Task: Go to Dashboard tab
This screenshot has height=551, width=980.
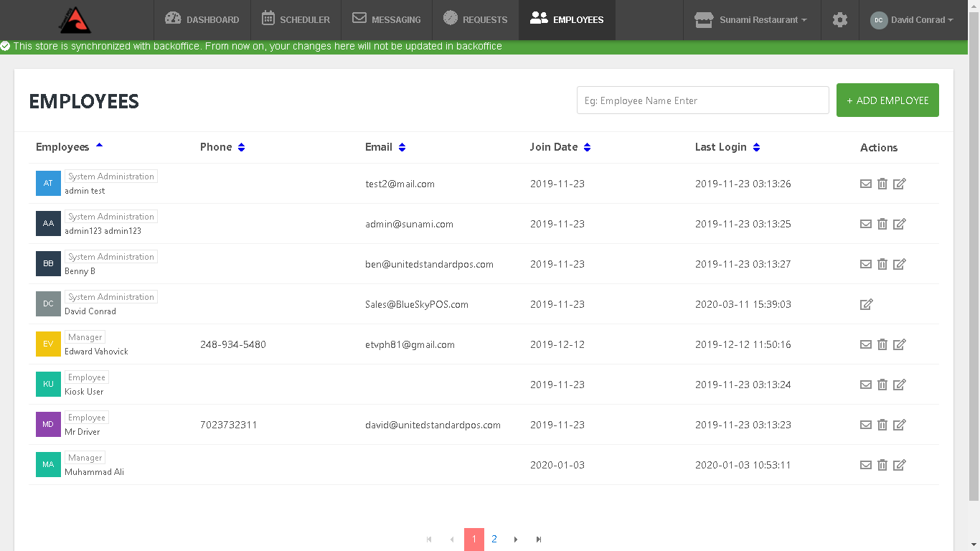Action: click(202, 20)
